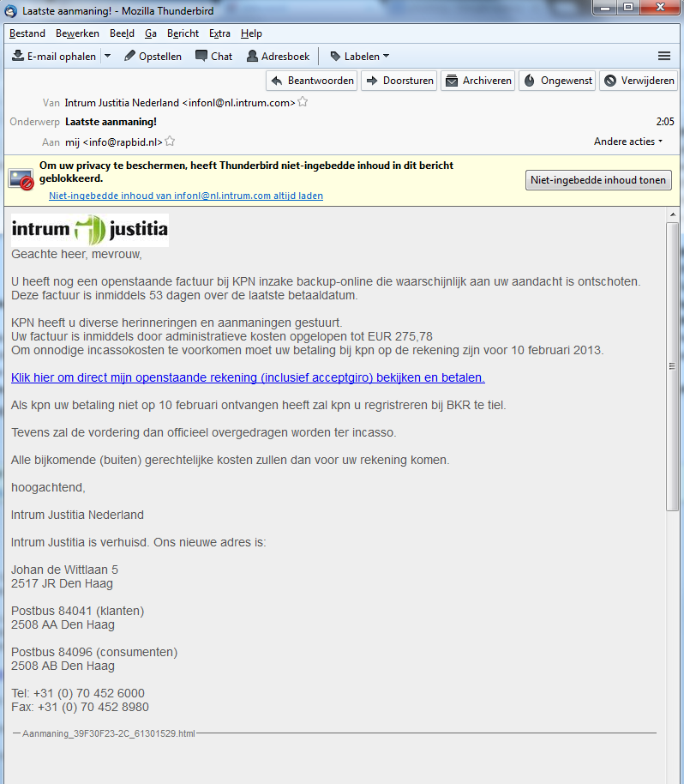Maximize the Thunderbird window
Viewport: 684px width, 784px height.
pos(628,7)
